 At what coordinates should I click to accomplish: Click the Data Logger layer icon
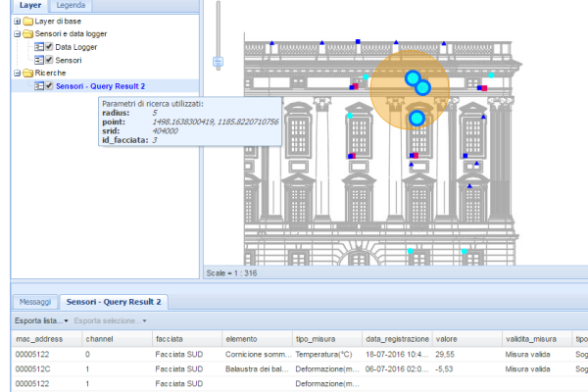point(38,47)
